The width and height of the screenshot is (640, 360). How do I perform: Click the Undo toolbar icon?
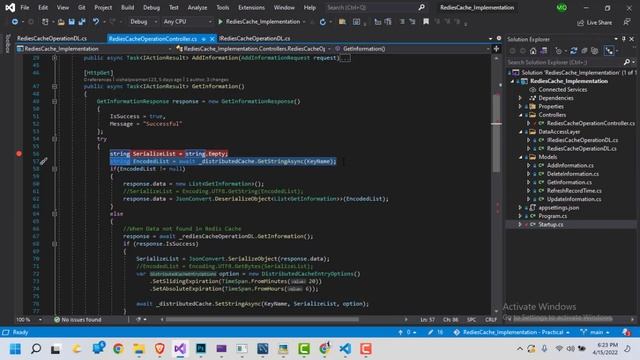96,22
